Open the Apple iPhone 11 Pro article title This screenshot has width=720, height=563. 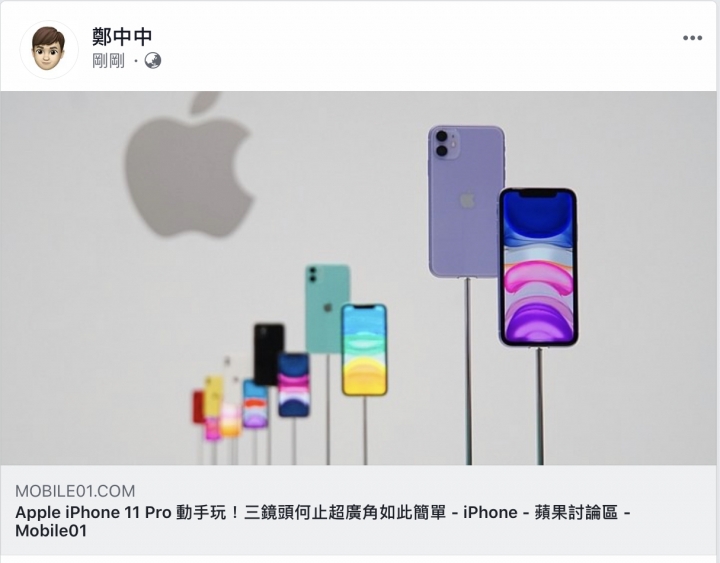pyautogui.click(x=322, y=521)
